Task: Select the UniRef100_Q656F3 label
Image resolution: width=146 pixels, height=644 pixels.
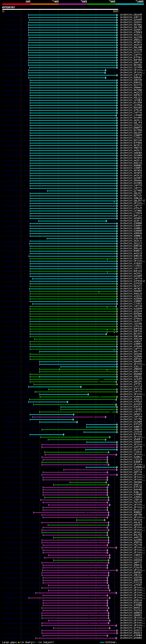Action: [131, 414]
